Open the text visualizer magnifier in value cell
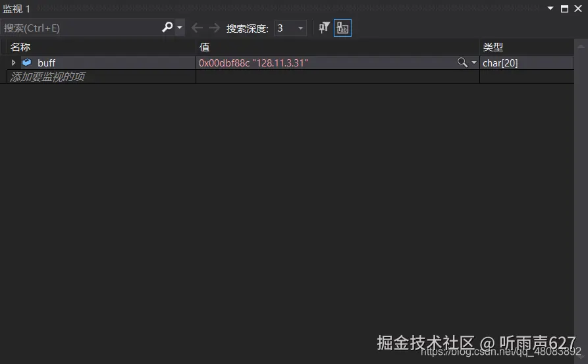Viewport: 588px width, 364px height. pyautogui.click(x=462, y=63)
